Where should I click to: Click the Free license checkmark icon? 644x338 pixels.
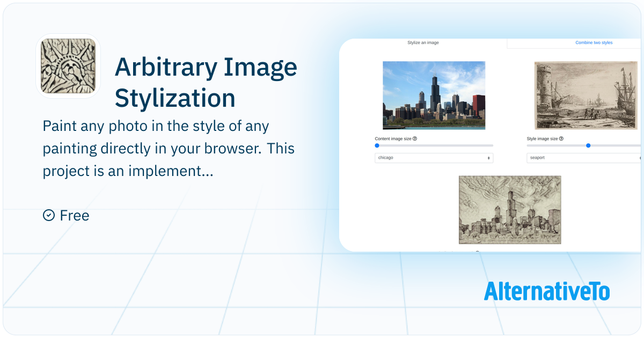[48, 215]
